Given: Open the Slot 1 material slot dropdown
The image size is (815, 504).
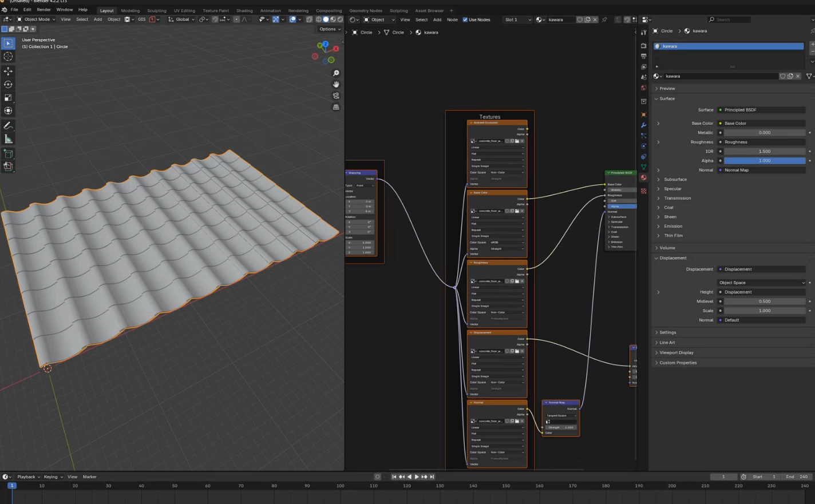Looking at the screenshot, I should click(517, 19).
